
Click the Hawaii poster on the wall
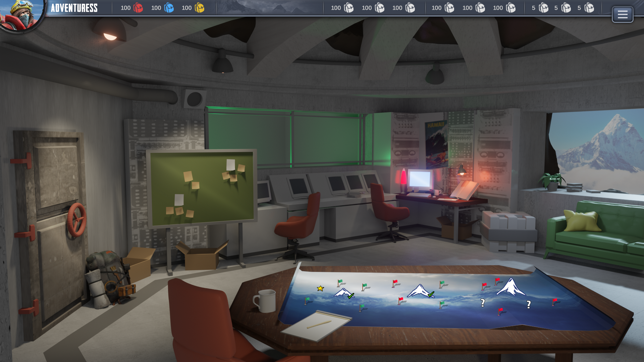coord(436,144)
